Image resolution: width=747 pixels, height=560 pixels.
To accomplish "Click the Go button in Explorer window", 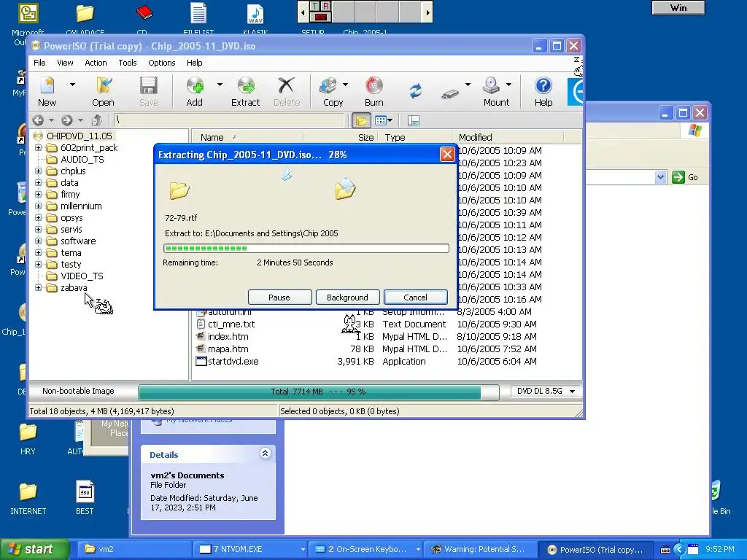I will point(685,177).
